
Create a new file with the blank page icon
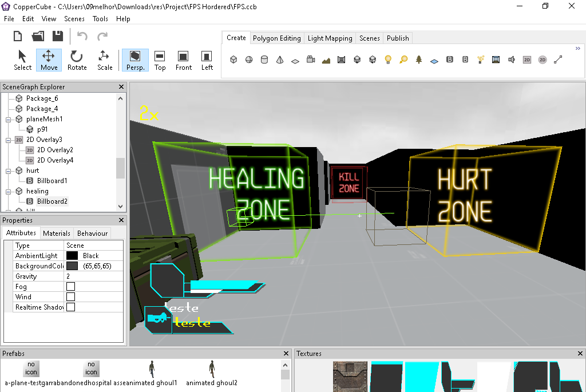click(18, 36)
